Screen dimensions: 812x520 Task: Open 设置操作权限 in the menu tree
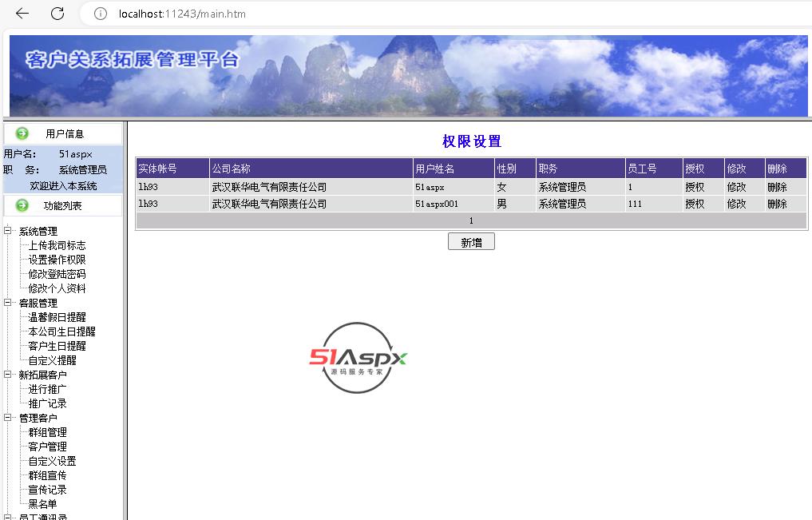57,260
